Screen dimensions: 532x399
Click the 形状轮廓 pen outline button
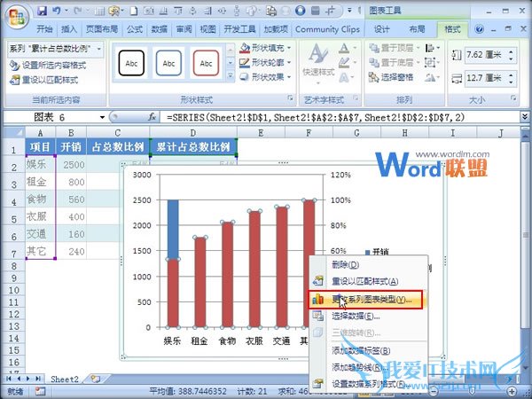point(264,62)
